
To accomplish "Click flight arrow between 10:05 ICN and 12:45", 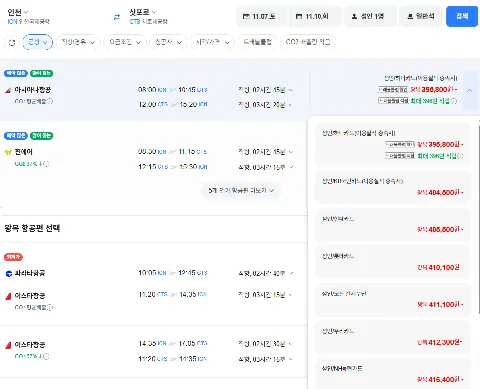I will pyautogui.click(x=172, y=273).
